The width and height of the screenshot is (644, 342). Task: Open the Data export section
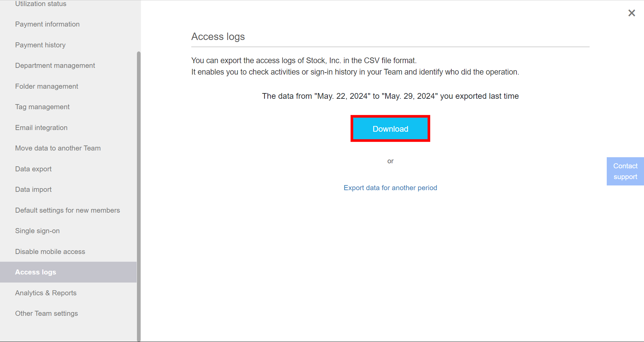point(33,169)
